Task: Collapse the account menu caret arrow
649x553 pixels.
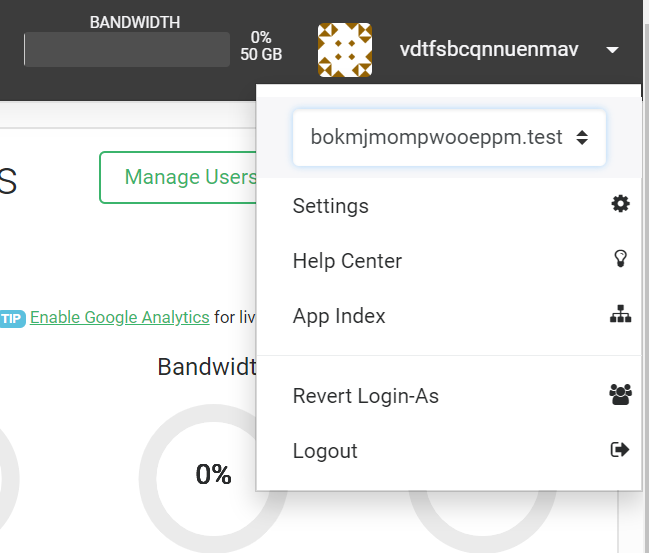Action: [613, 50]
